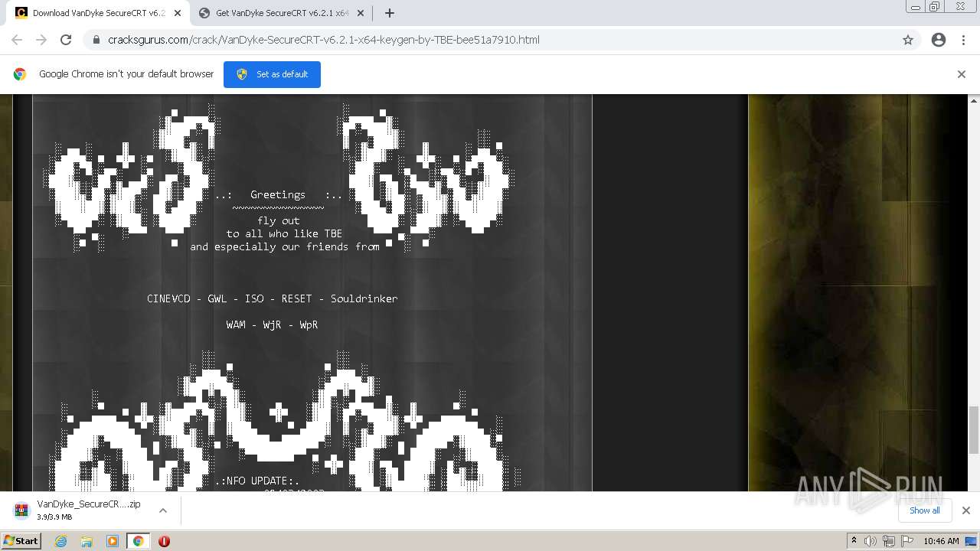Viewport: 980px width, 551px height.
Task: Click the network tray icon
Action: click(x=889, y=541)
